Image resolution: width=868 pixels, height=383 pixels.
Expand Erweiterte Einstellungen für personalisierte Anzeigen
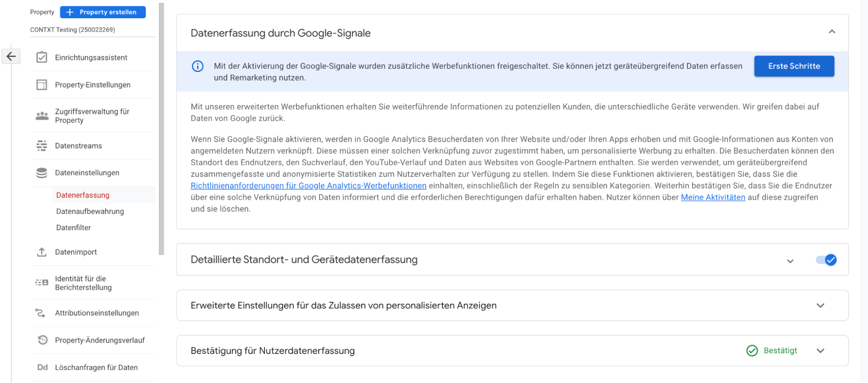pos(820,306)
